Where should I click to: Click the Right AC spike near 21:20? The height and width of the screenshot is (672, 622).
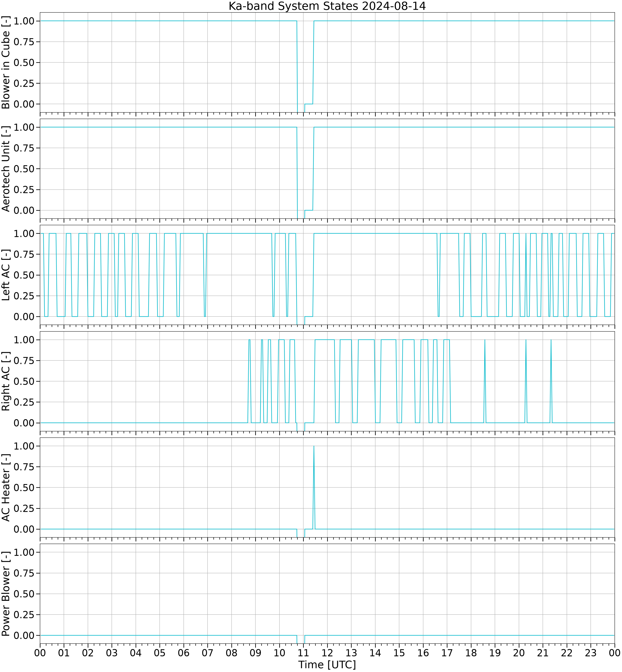[551, 381]
